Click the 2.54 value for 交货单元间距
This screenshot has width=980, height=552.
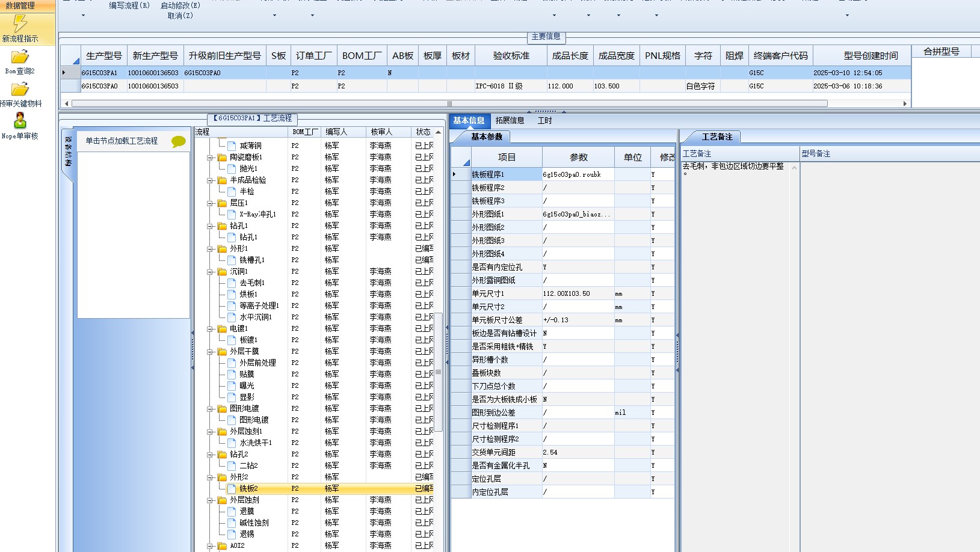coord(578,452)
